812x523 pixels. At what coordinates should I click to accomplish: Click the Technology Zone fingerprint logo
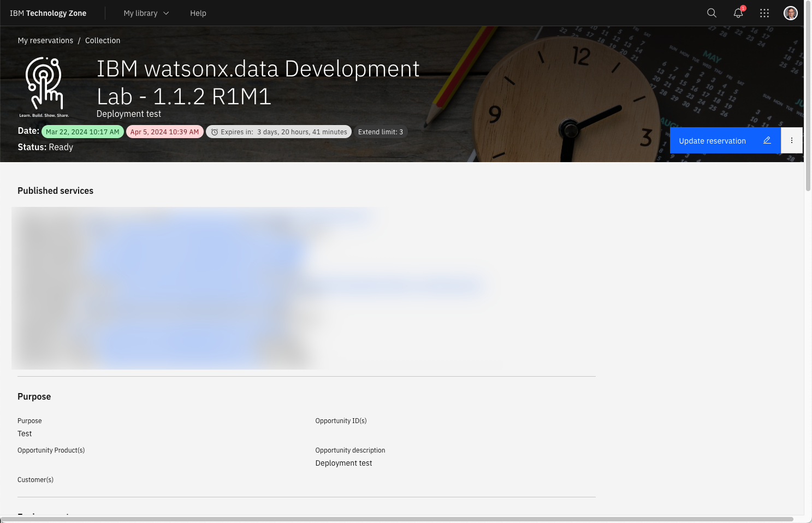[x=44, y=87]
